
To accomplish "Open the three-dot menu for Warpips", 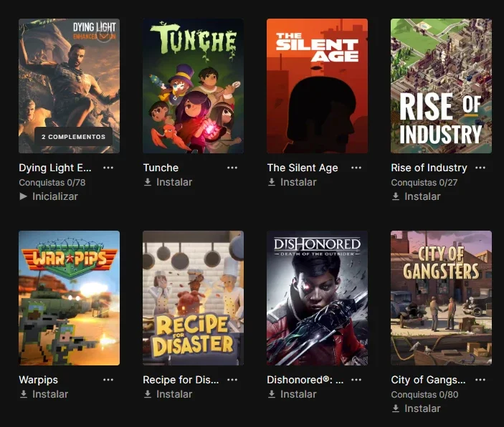I will tap(108, 380).
